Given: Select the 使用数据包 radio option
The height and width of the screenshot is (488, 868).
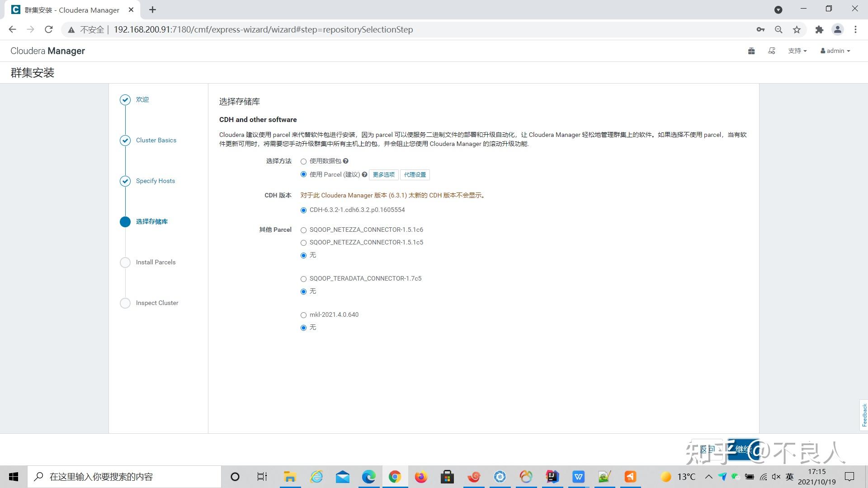Looking at the screenshot, I should tap(303, 161).
